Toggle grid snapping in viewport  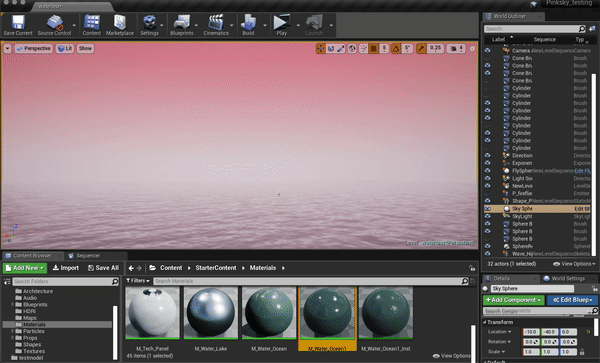click(x=374, y=49)
